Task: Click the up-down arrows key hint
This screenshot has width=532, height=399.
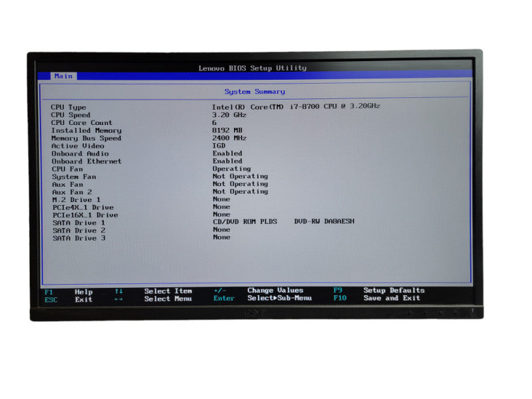Action: [118, 291]
